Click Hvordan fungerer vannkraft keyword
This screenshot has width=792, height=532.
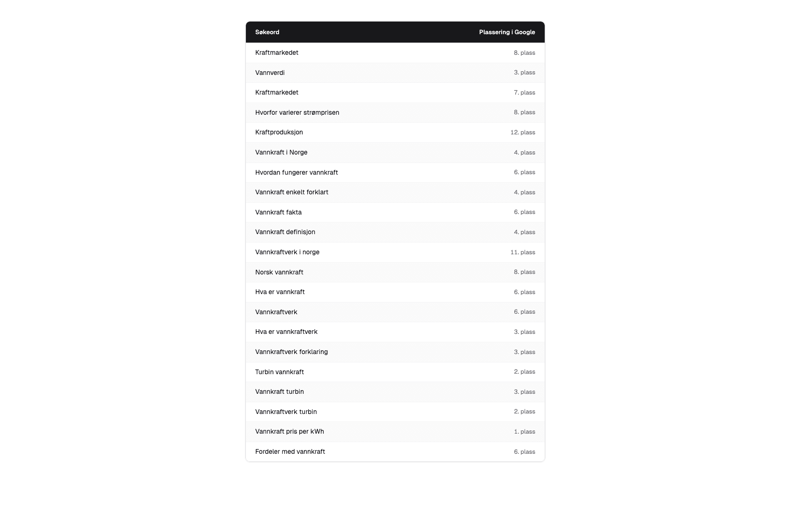296,172
